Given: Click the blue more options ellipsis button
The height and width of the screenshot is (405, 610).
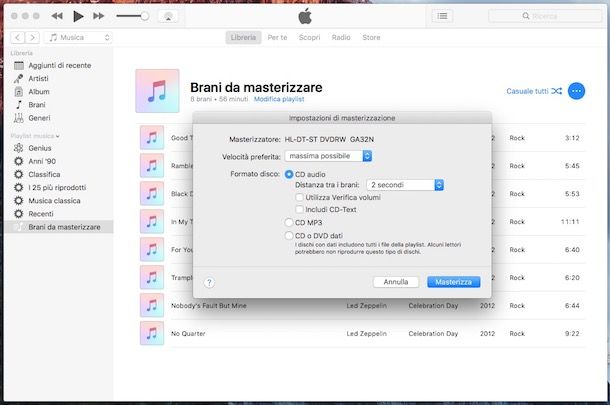Looking at the screenshot, I should pos(576,91).
